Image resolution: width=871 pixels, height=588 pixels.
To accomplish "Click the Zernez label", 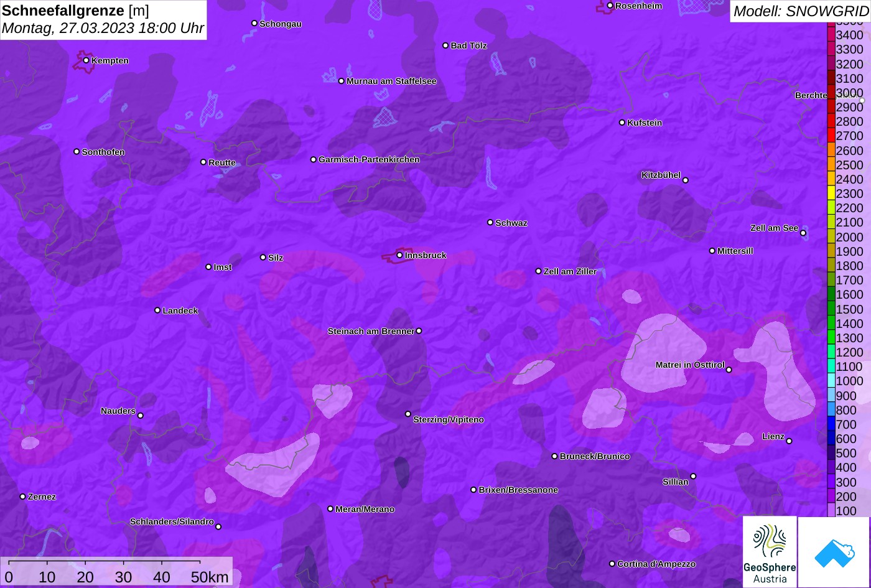I will tap(42, 497).
